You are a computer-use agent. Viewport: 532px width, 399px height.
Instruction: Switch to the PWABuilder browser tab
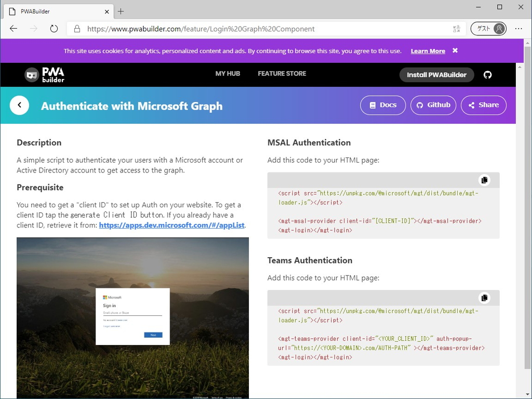[x=57, y=11]
